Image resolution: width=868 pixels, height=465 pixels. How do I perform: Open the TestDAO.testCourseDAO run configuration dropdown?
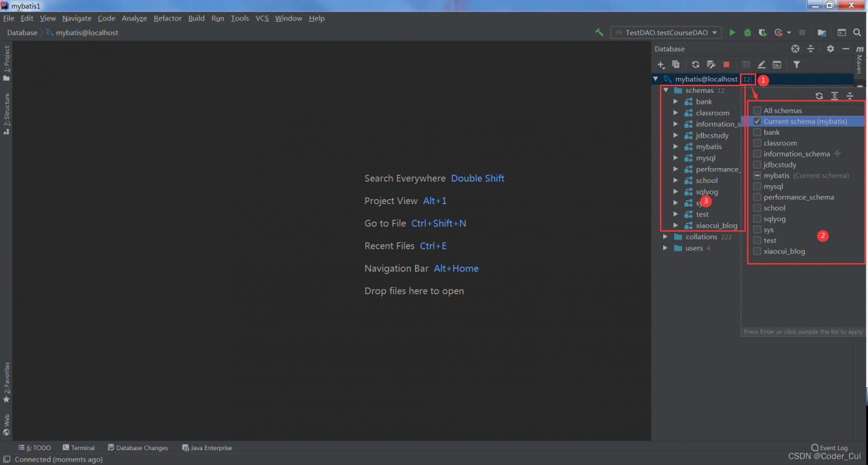(666, 33)
